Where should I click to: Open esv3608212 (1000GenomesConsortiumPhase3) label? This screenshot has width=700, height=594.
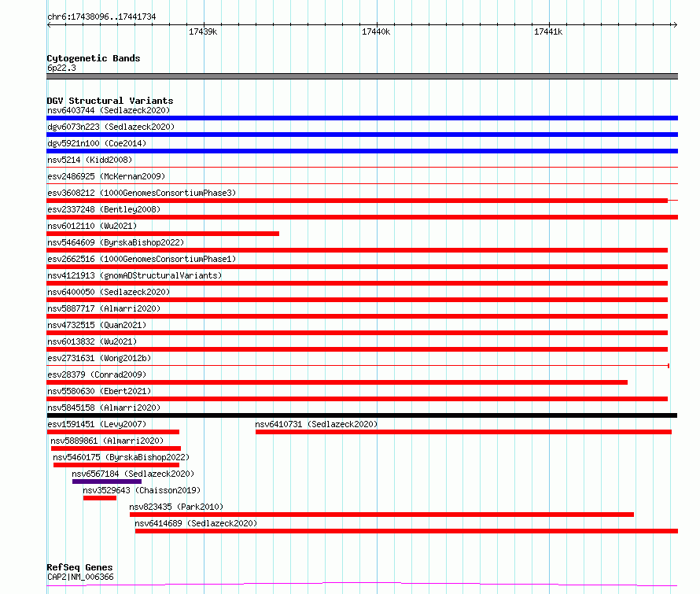click(142, 193)
